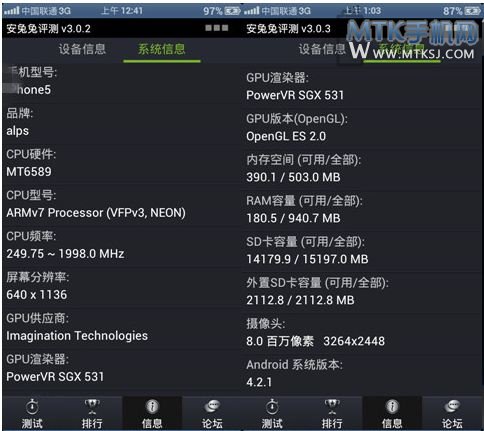Select the Imagination Technologies vendor value
This screenshot has width=484, height=431.
point(77,336)
